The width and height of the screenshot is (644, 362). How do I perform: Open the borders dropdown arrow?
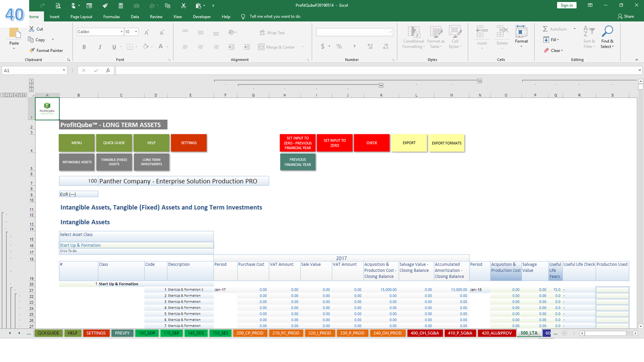[x=136, y=47]
